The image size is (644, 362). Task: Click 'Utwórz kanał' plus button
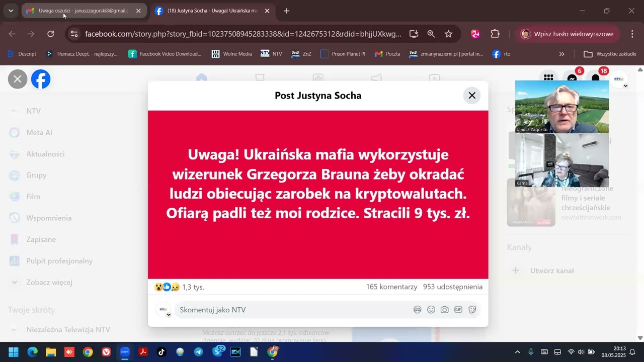516,270
